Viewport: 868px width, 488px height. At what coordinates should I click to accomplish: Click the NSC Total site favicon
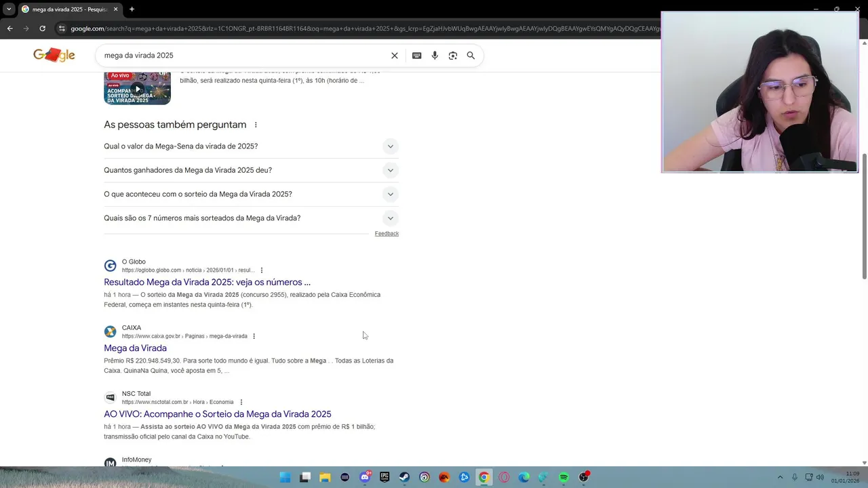110,397
